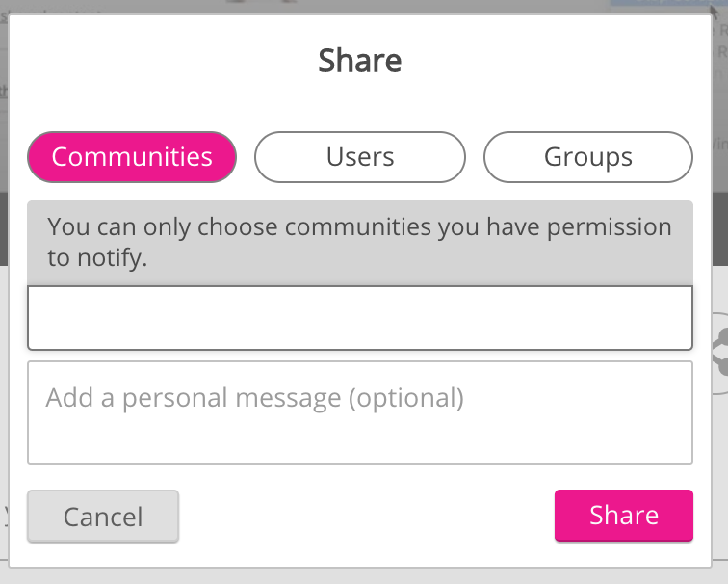
Task: Dismiss the dialog using Cancel
Action: 103,517
